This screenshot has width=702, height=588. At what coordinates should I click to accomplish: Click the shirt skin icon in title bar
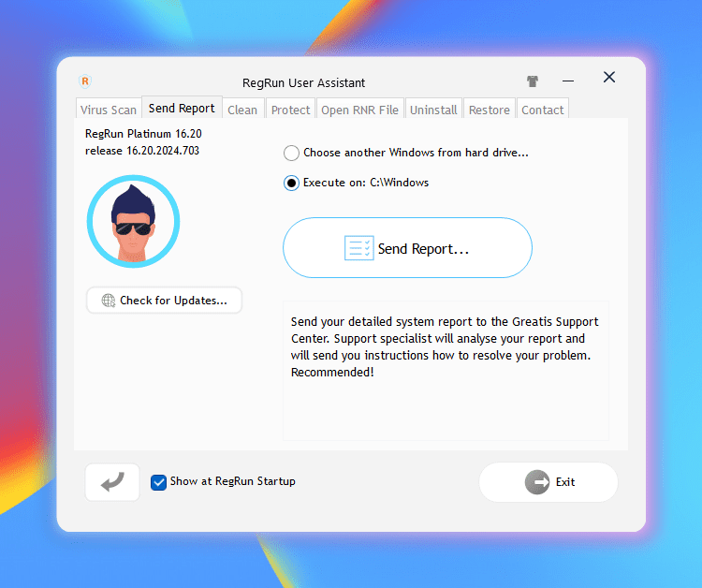(x=534, y=81)
